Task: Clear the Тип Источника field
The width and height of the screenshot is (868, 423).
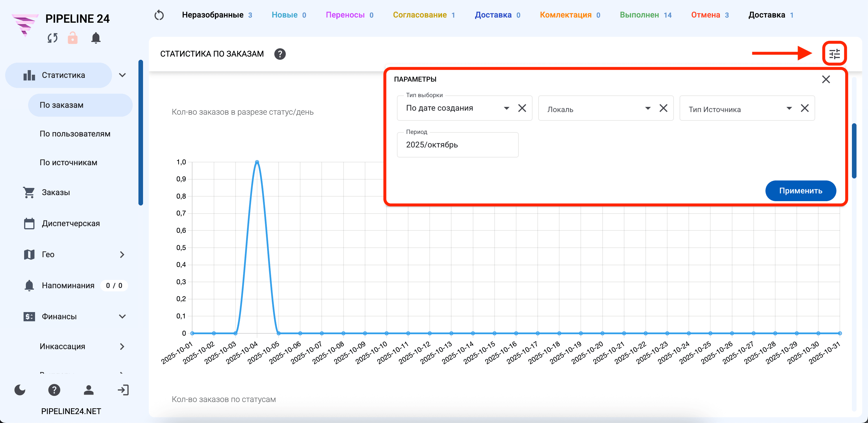Action: [805, 108]
